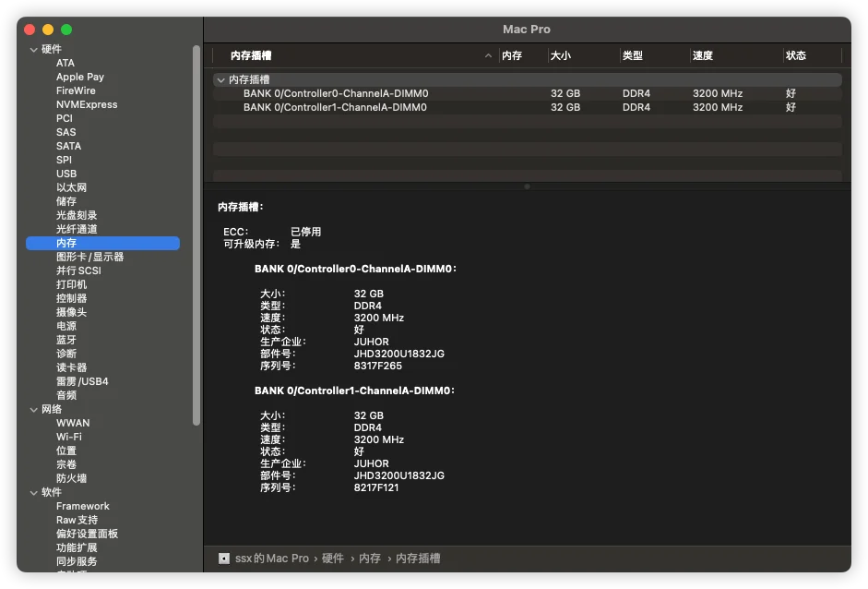Select SATA in the sidebar
868x589 pixels.
click(68, 146)
